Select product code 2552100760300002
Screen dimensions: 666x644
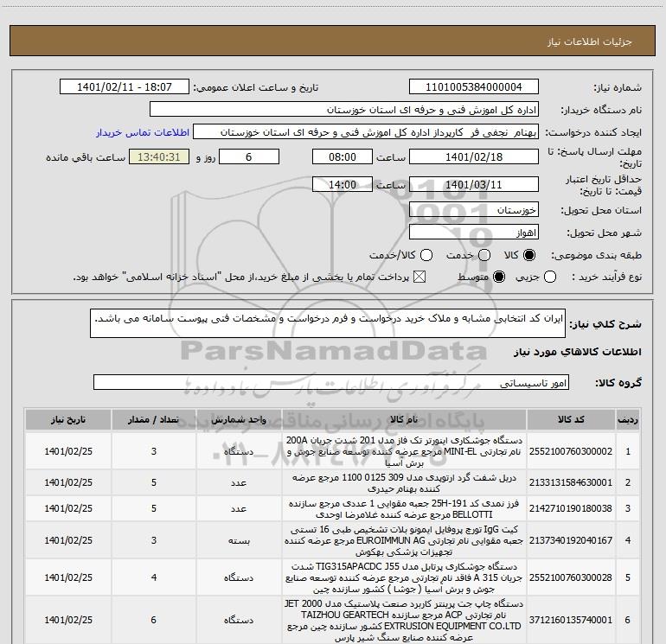pos(571,451)
